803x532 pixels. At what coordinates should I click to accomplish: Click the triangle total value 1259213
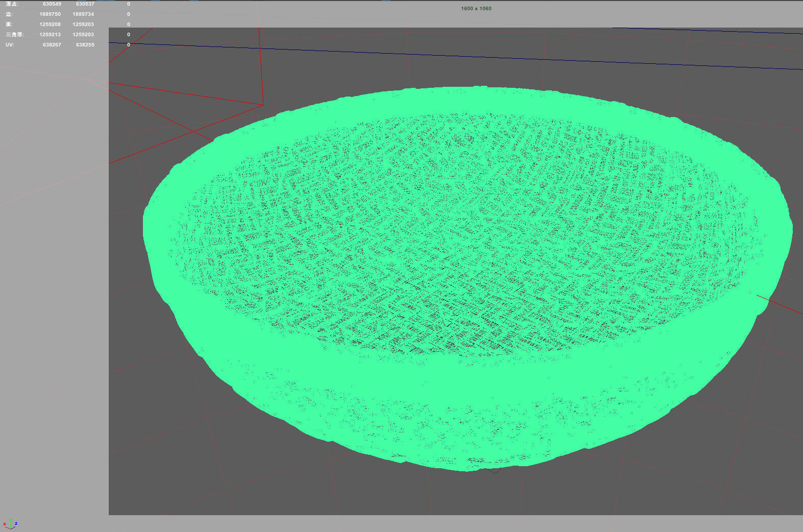(50, 35)
